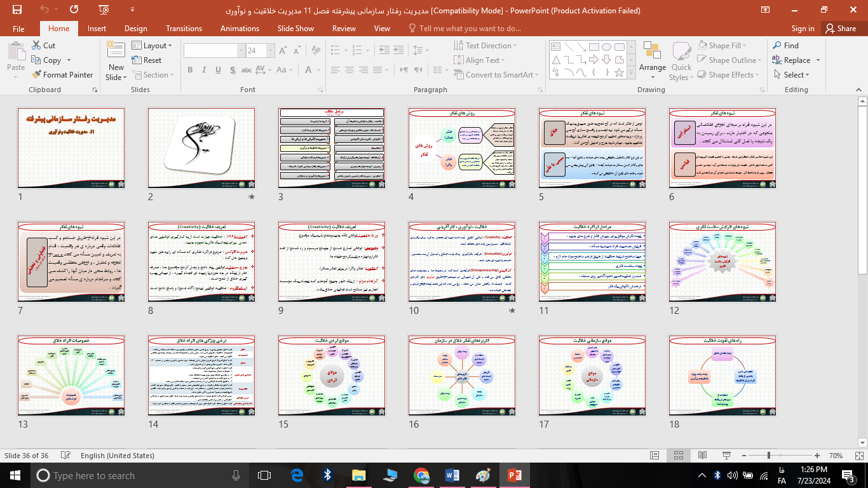
Task: Switch to Normal view in status bar
Action: tap(654, 456)
